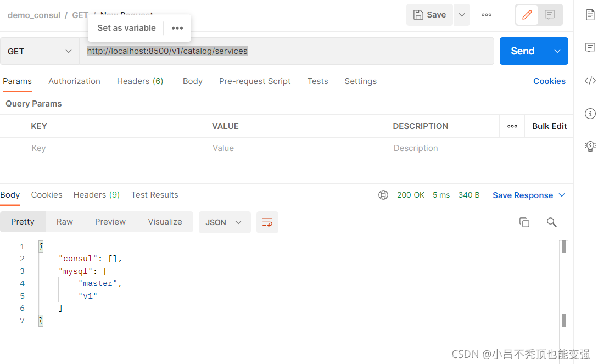Send the request
Screen dimensions: 598x364
pos(523,51)
